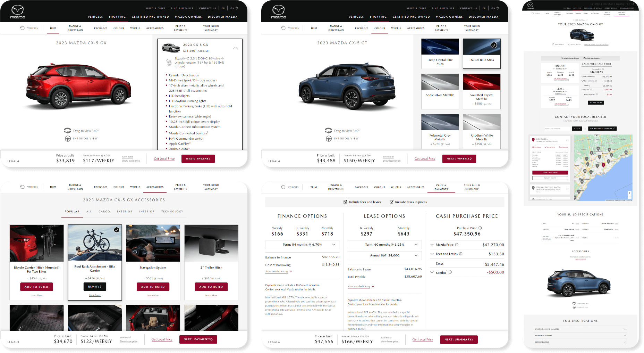Click the selected checkmark on Roof Rack Attachment card
The width and height of the screenshot is (644, 353).
117,230
